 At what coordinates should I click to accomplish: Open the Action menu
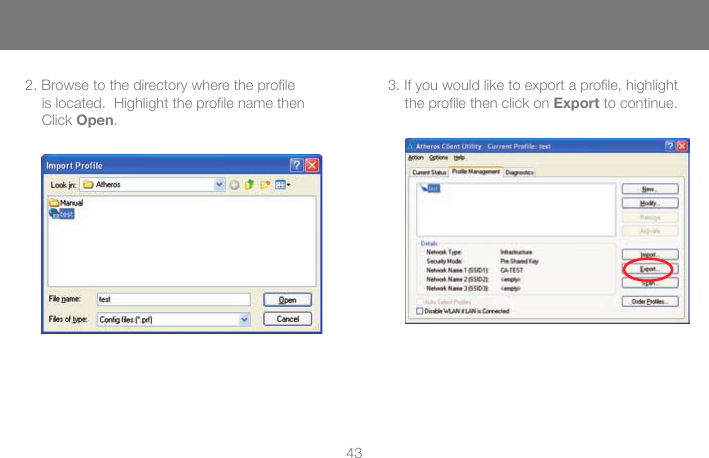click(x=416, y=157)
